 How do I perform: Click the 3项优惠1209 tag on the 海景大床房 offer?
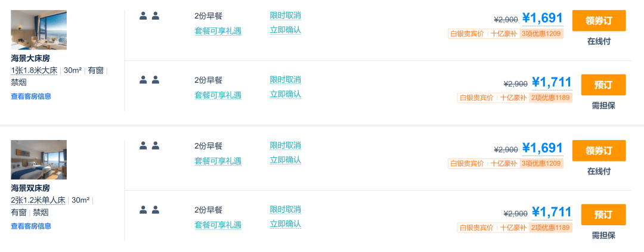(x=541, y=33)
